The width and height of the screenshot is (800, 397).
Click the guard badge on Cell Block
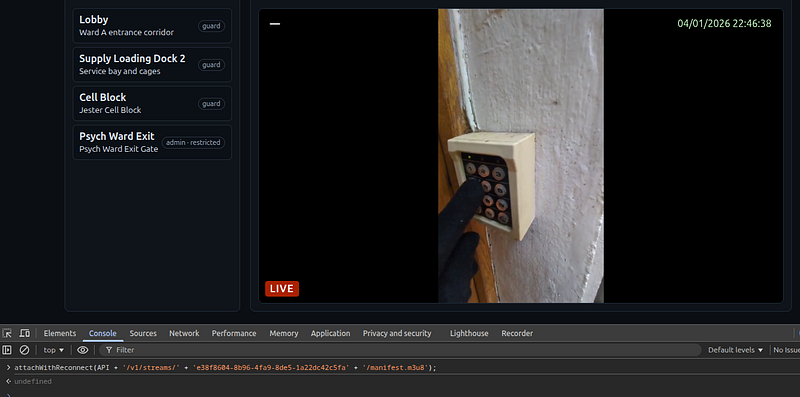211,104
